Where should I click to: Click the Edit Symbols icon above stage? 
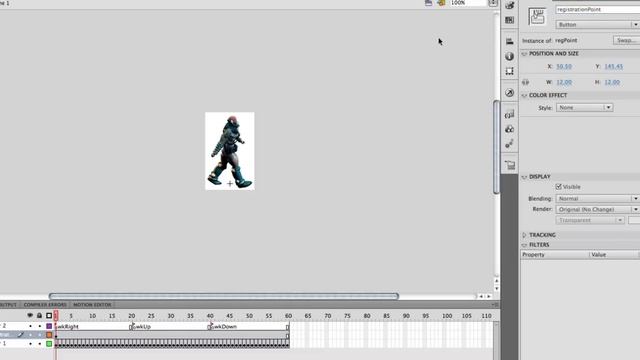click(x=441, y=3)
